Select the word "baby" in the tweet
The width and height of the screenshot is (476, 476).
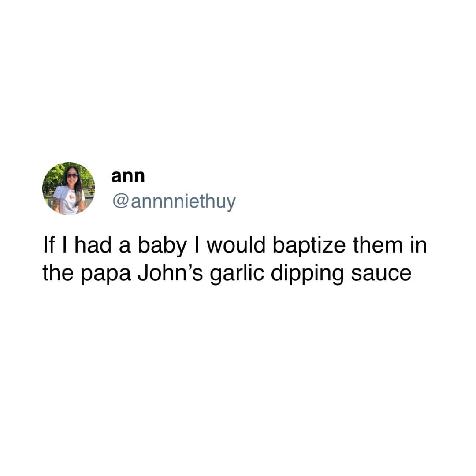point(162,246)
